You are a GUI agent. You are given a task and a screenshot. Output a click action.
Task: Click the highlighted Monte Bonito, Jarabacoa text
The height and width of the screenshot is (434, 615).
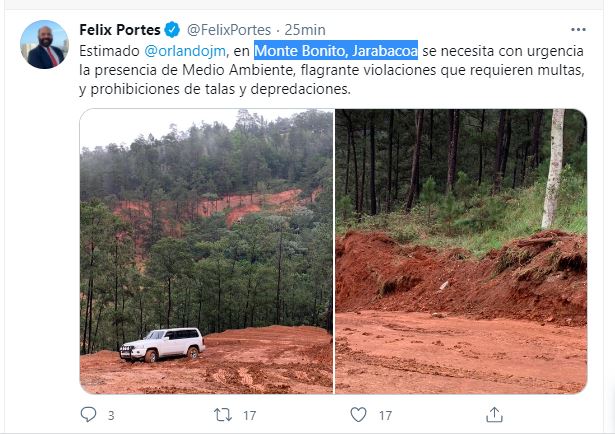tap(336, 51)
